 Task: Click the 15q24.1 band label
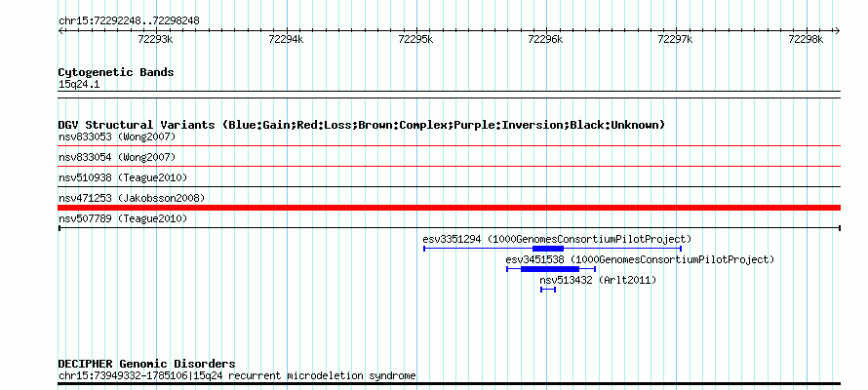79,85
